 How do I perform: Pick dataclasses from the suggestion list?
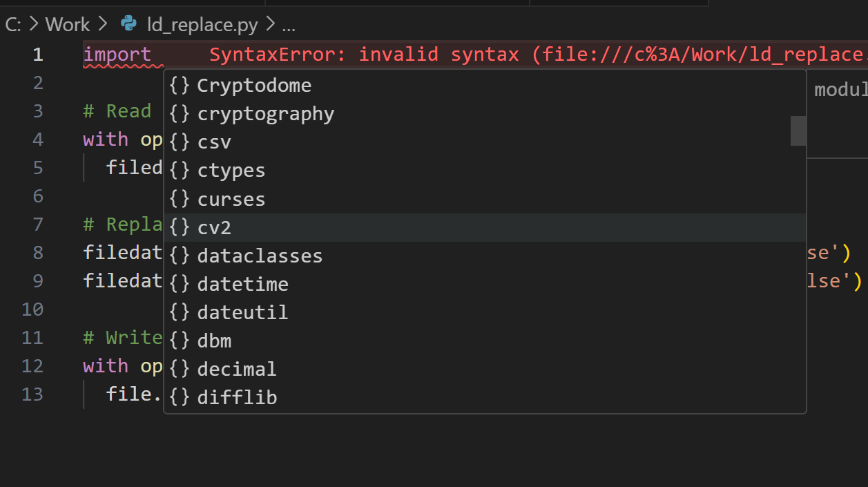260,256
